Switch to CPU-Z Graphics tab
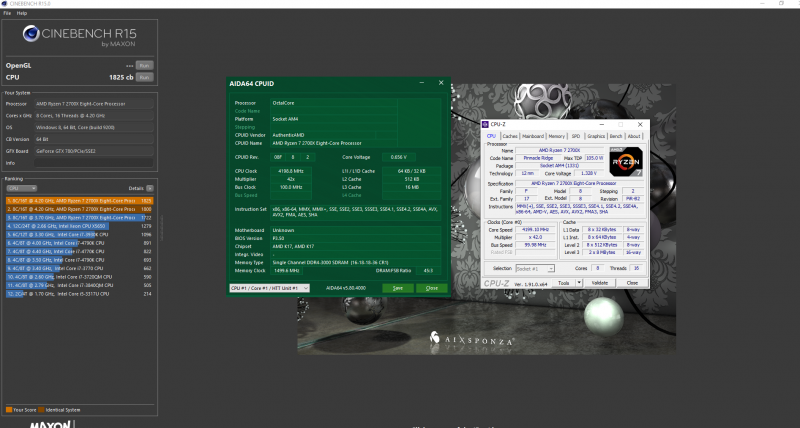 pos(595,136)
